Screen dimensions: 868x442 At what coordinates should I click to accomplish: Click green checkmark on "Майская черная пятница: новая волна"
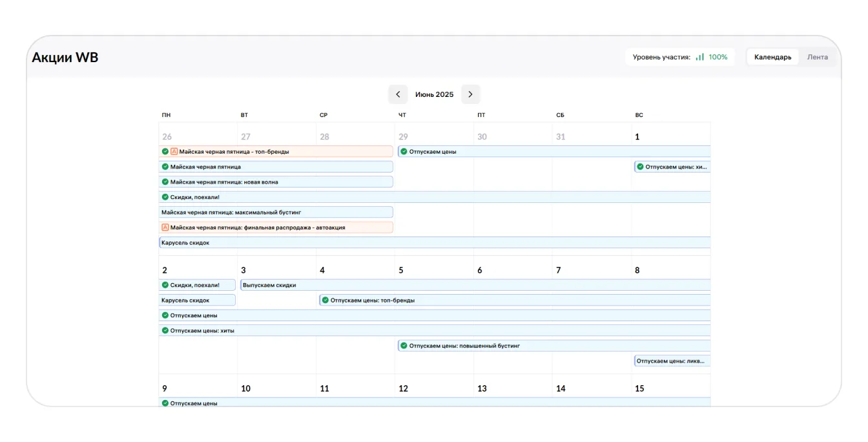pos(165,182)
